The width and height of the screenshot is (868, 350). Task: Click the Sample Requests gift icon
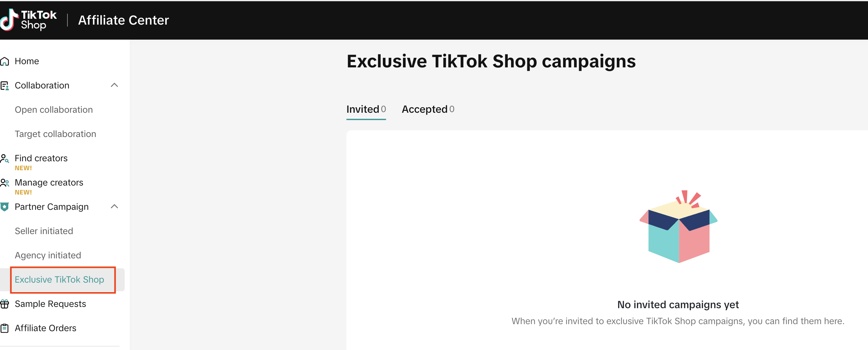coord(5,304)
